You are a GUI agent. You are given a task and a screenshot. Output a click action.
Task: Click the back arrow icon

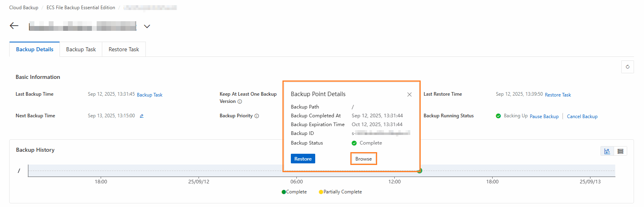14,26
